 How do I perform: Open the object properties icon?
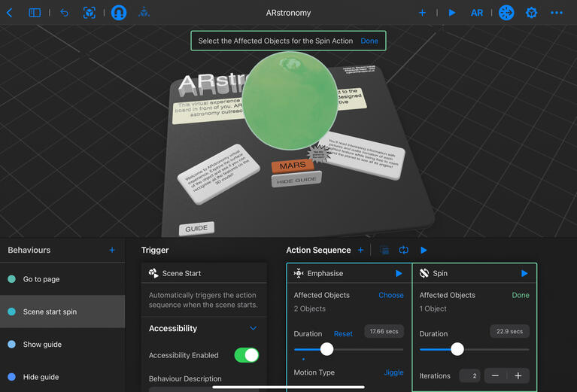pos(531,13)
